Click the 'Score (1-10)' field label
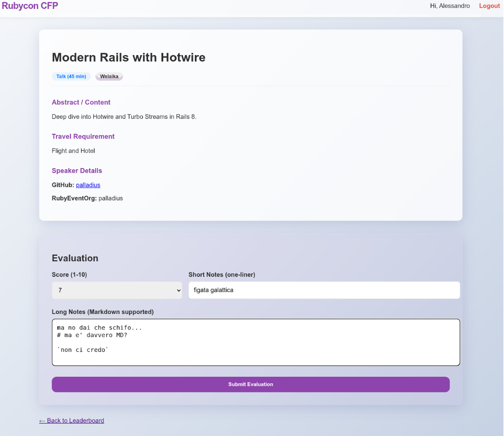 coord(69,275)
